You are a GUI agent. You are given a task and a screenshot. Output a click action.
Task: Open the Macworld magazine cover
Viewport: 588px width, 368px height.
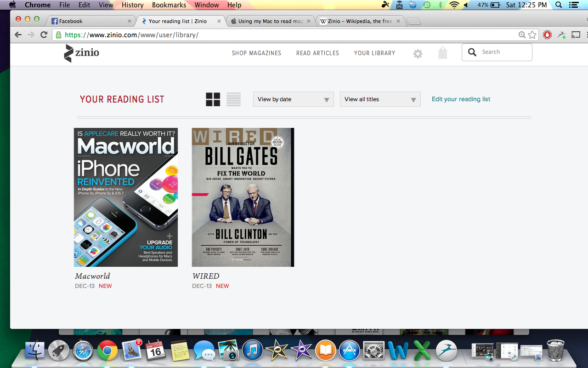tap(126, 197)
